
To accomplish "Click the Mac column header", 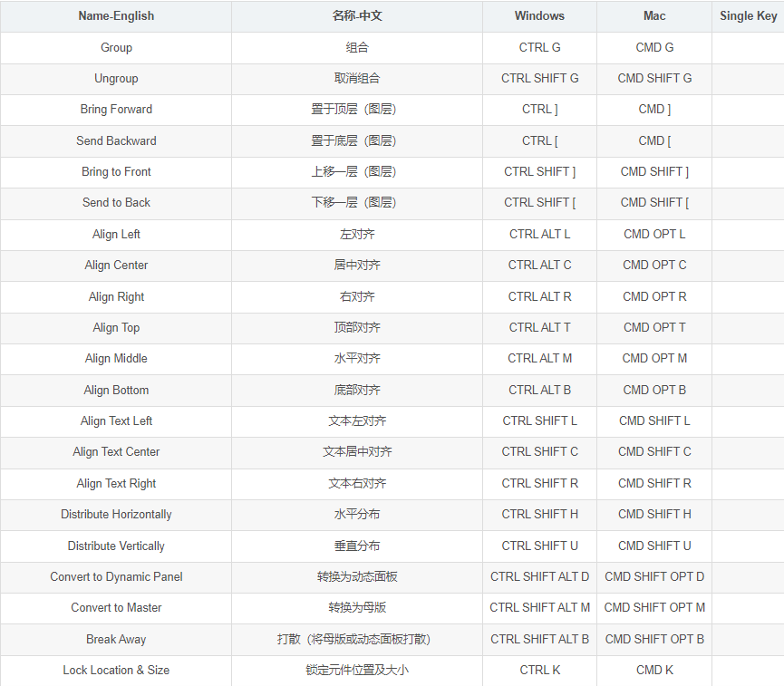I will point(654,15).
